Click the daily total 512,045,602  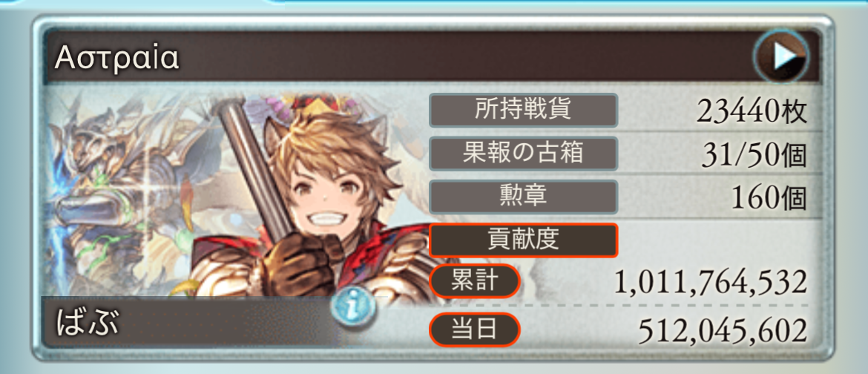pos(723,331)
